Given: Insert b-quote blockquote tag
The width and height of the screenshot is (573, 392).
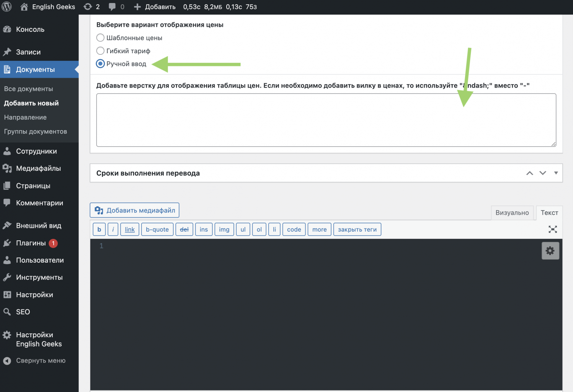Looking at the screenshot, I should 157,229.
